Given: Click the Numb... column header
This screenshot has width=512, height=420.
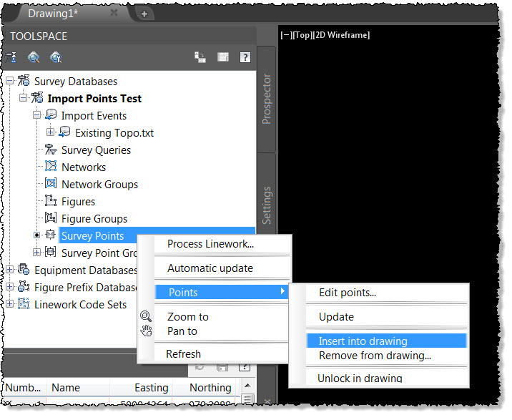Looking at the screenshot, I should click(25, 387).
